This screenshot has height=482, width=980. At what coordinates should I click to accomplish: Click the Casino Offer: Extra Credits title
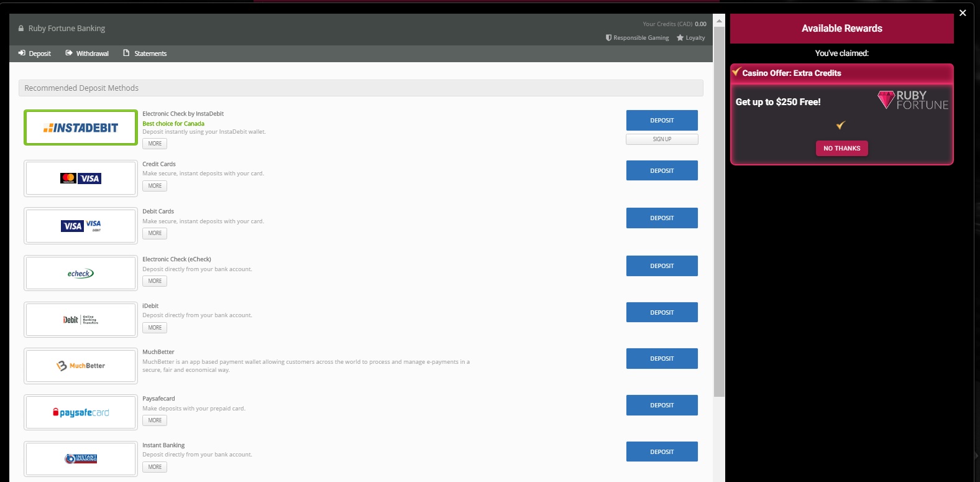(792, 73)
